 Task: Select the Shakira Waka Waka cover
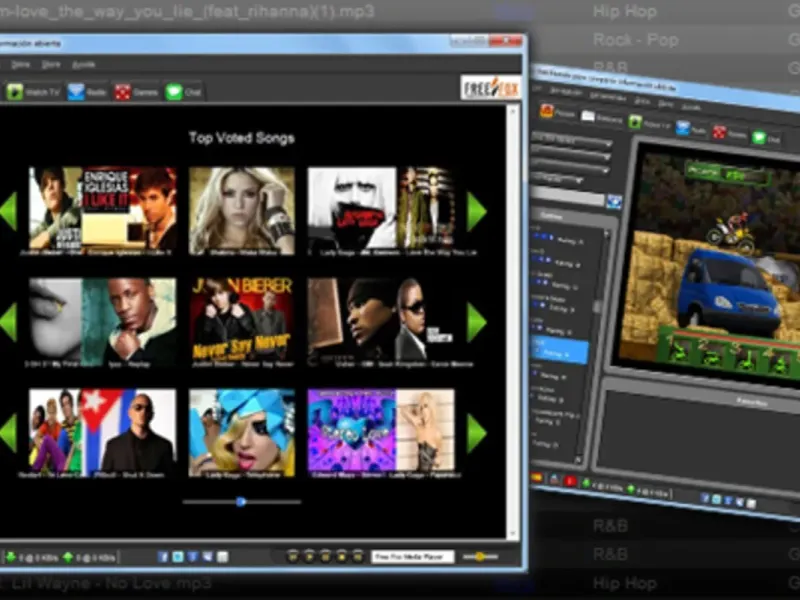tap(242, 210)
